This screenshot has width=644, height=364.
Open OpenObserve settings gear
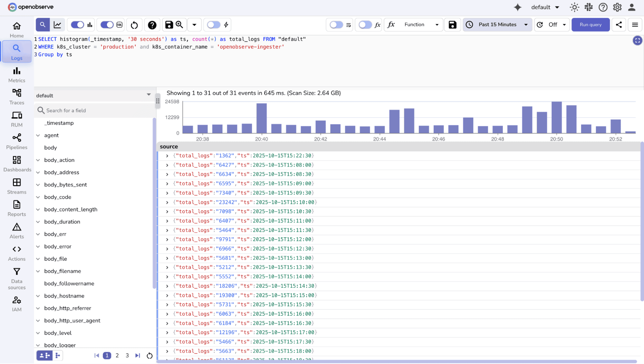[x=617, y=7]
